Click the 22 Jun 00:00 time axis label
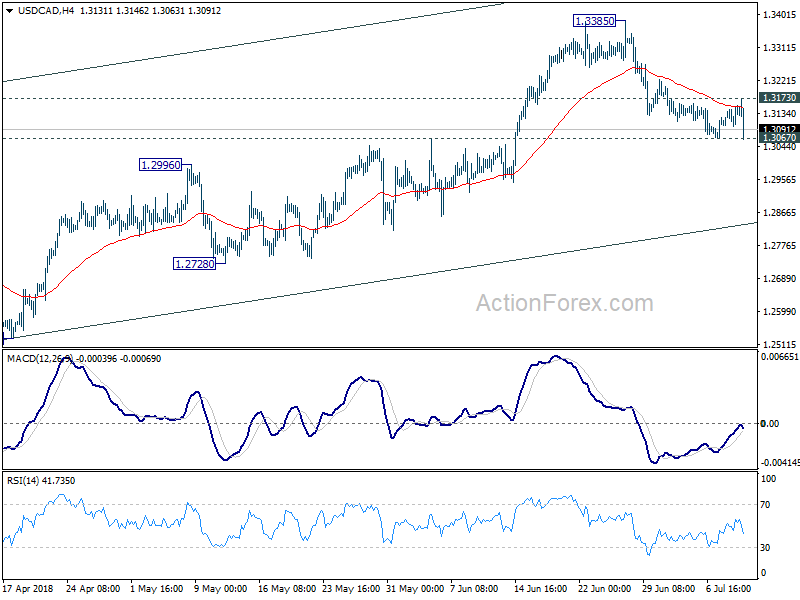 tap(605, 589)
